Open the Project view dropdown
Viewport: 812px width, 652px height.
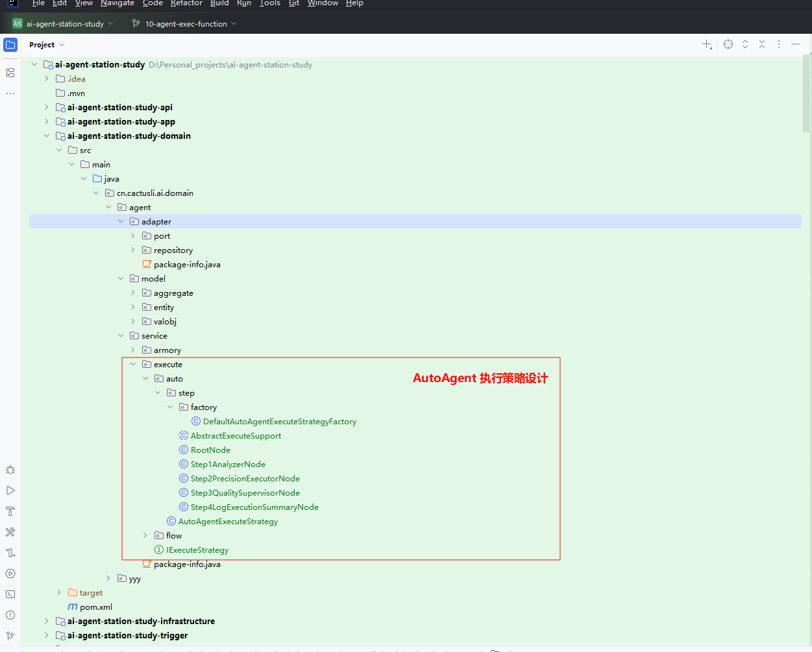[47, 45]
